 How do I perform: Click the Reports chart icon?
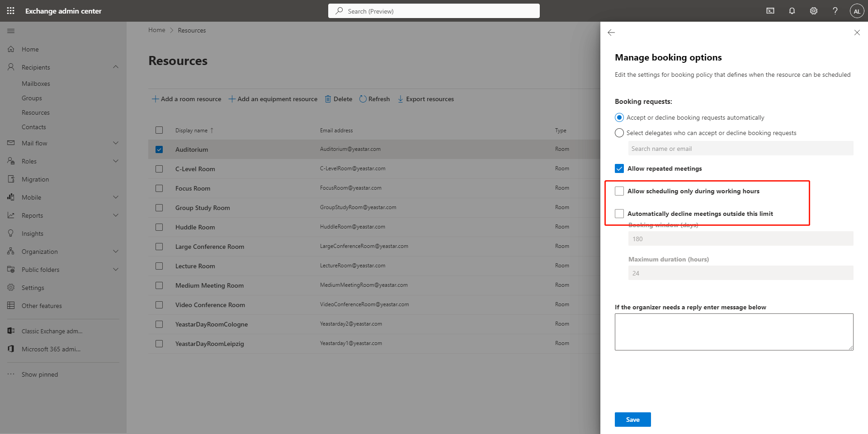pyautogui.click(x=11, y=215)
